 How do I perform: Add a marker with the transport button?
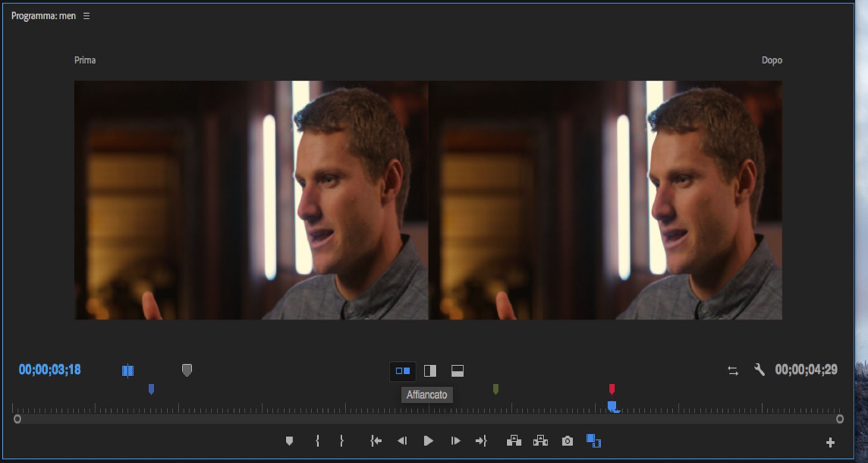click(x=289, y=441)
